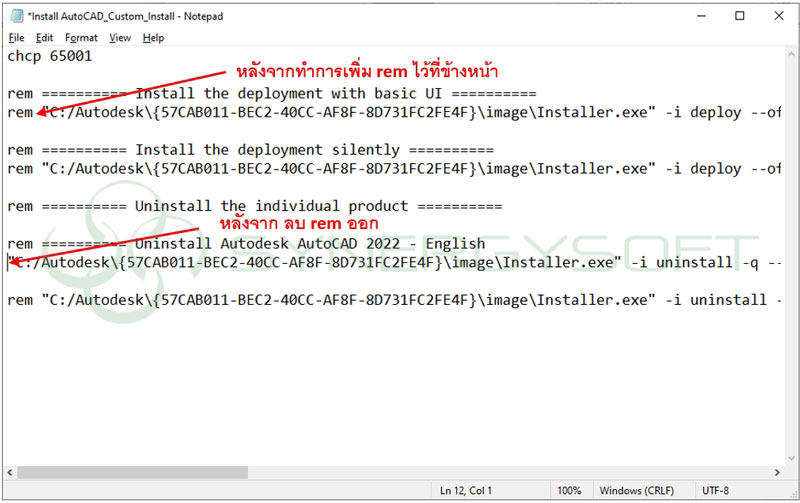Click 'Windows (CRLF)' status bar entry

(637, 491)
